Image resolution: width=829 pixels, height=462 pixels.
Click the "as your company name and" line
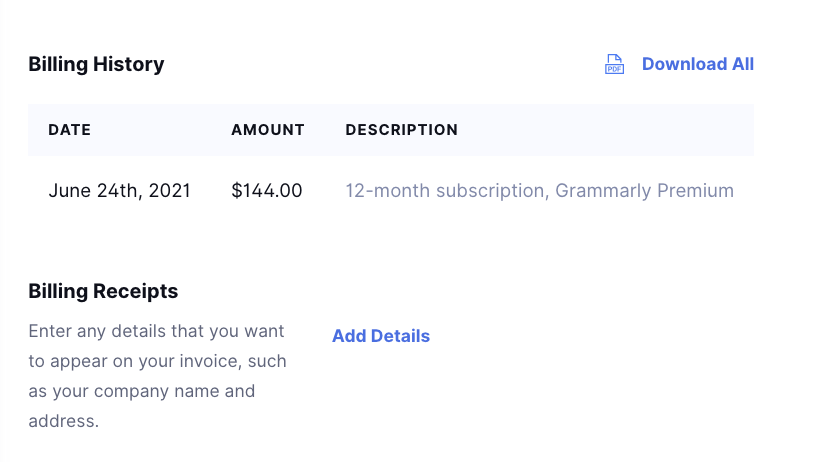point(141,391)
